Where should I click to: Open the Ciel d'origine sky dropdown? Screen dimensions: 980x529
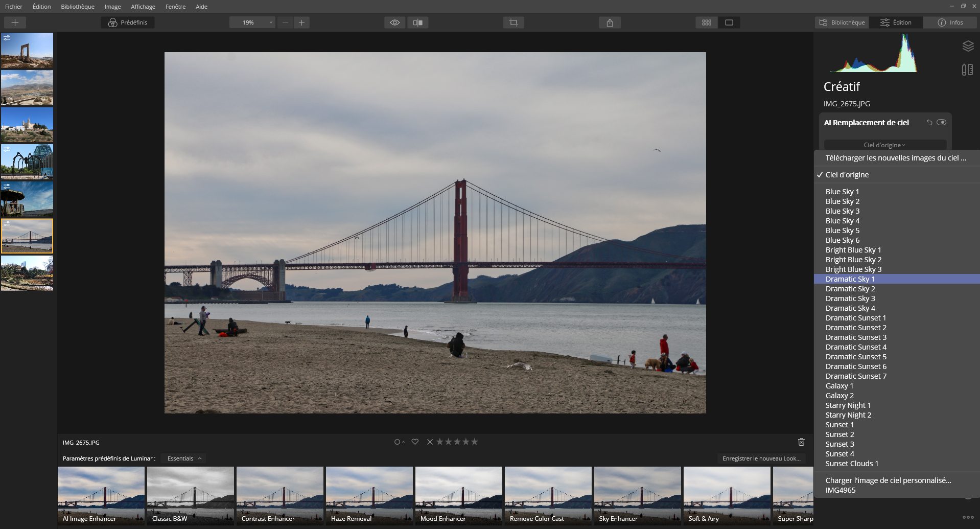pyautogui.click(x=884, y=145)
